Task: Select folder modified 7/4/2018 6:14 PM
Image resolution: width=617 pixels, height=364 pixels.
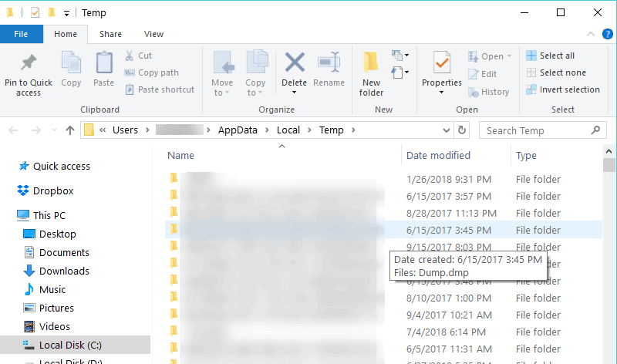Action: click(x=383, y=332)
